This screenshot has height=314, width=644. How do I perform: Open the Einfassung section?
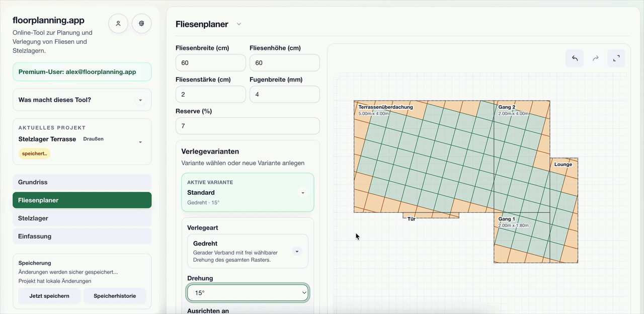pyautogui.click(x=82, y=237)
